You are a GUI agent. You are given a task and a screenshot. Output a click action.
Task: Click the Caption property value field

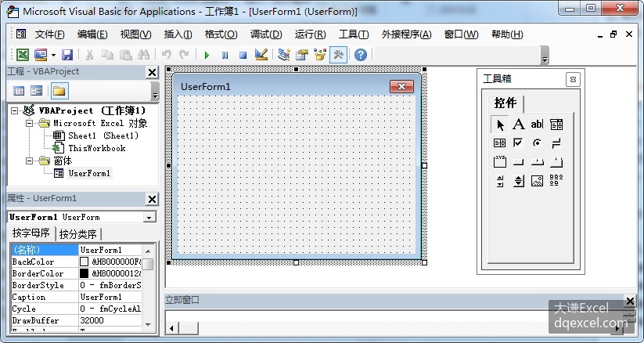110,297
